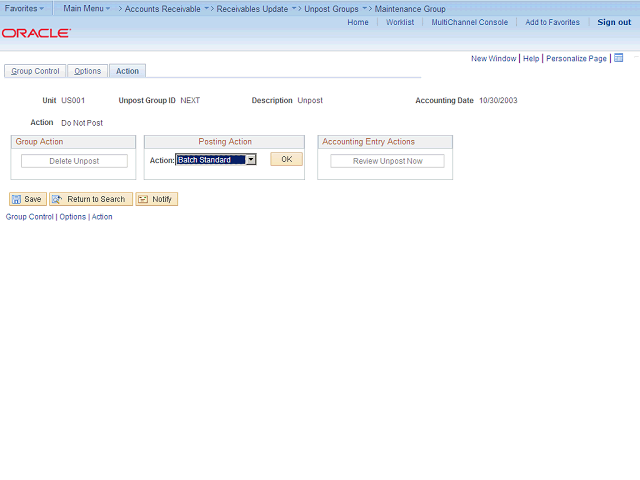
Task: Click the Do Not Post action text
Action: pos(82,123)
